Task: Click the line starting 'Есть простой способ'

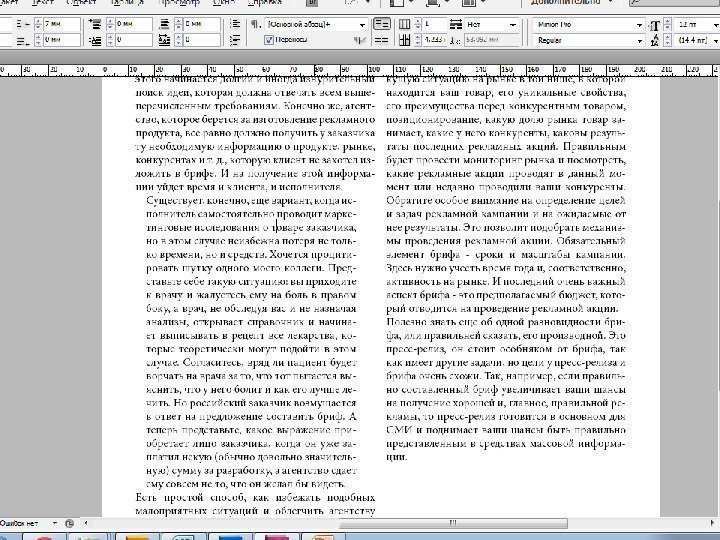Action: [255, 498]
